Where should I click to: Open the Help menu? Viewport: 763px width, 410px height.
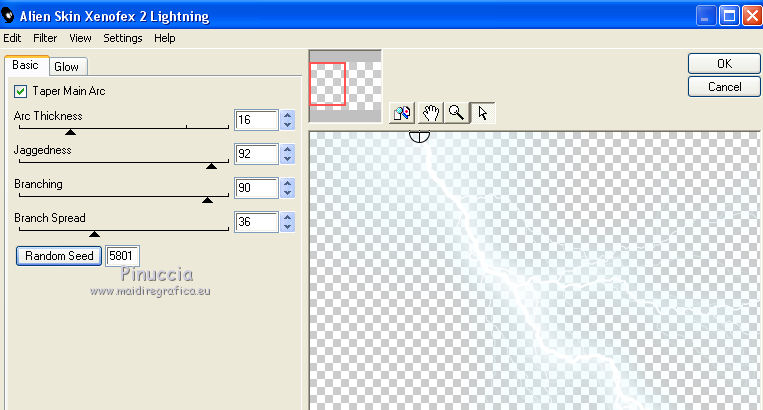pos(164,38)
